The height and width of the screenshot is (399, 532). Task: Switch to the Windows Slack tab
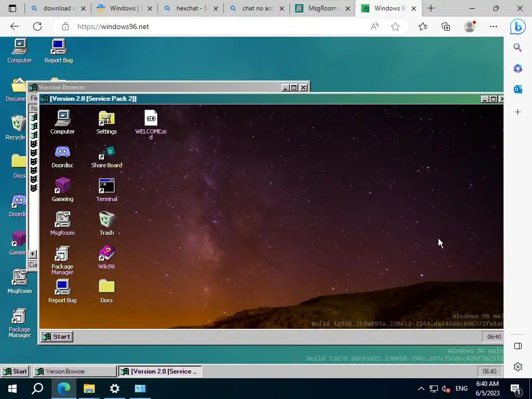(124, 8)
